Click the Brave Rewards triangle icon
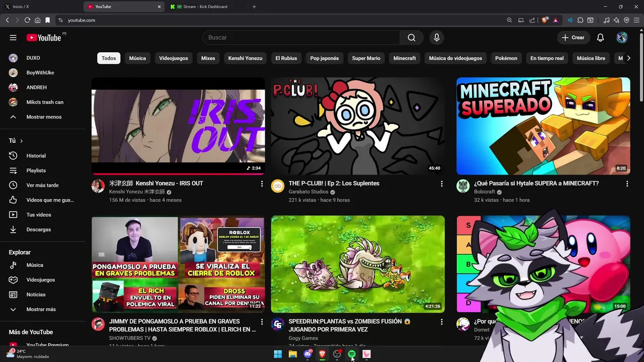This screenshot has height=362, width=644. [x=555, y=20]
